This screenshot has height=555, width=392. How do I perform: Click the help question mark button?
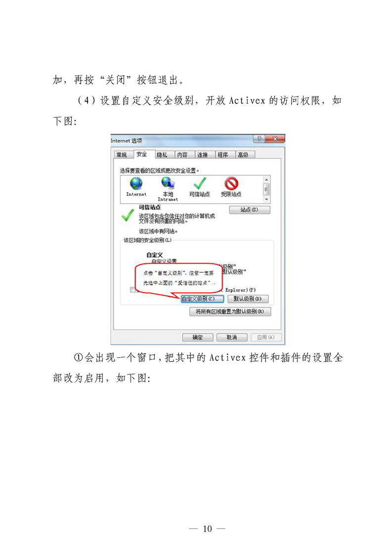[259, 139]
